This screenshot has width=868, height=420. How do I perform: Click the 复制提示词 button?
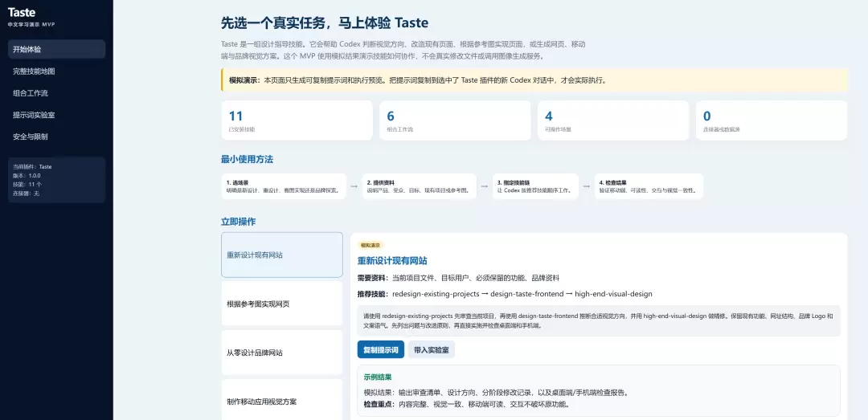tap(381, 349)
